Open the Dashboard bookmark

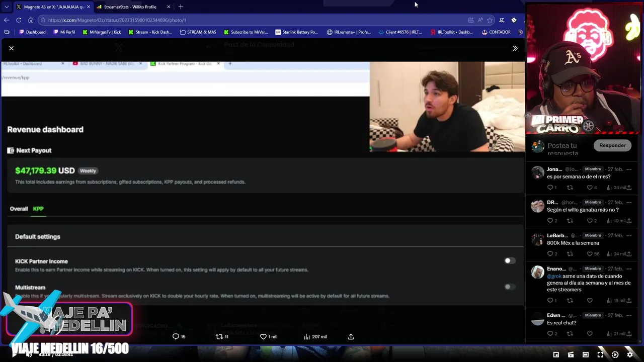32,32
